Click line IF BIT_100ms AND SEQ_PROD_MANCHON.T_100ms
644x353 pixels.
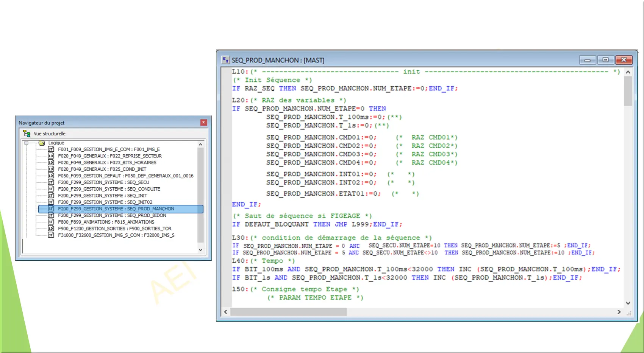click(426, 269)
